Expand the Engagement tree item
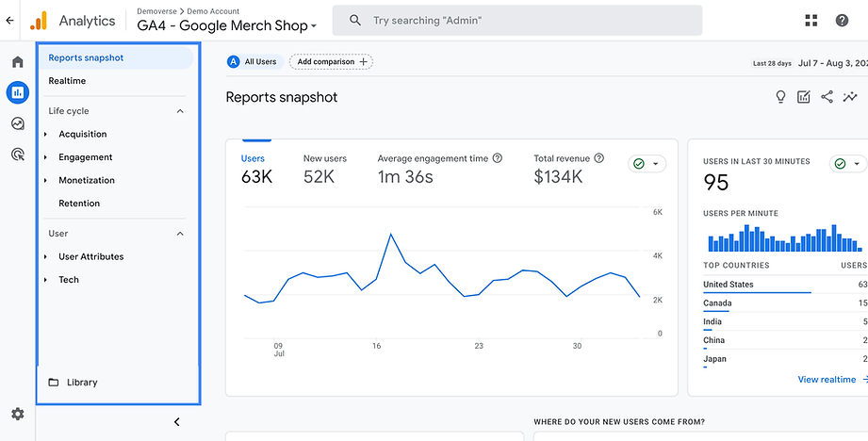Image resolution: width=868 pixels, height=441 pixels. tap(46, 157)
